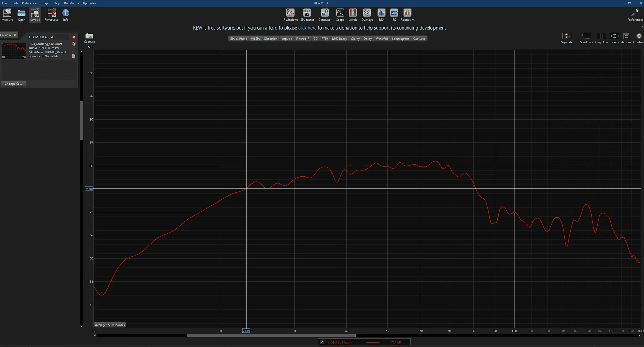
Task: Remove the L OEM SUB Aug 4 measurement
Action: (x=74, y=37)
